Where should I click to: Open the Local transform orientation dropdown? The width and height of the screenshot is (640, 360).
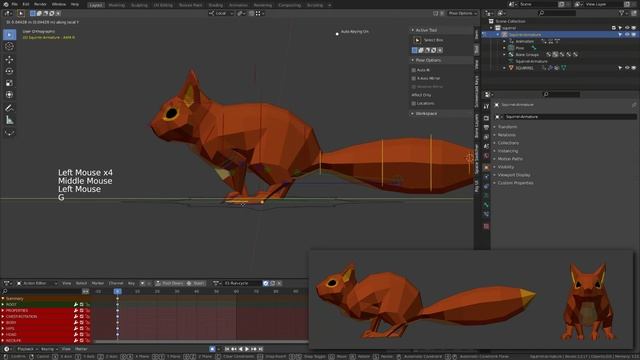[x=221, y=13]
